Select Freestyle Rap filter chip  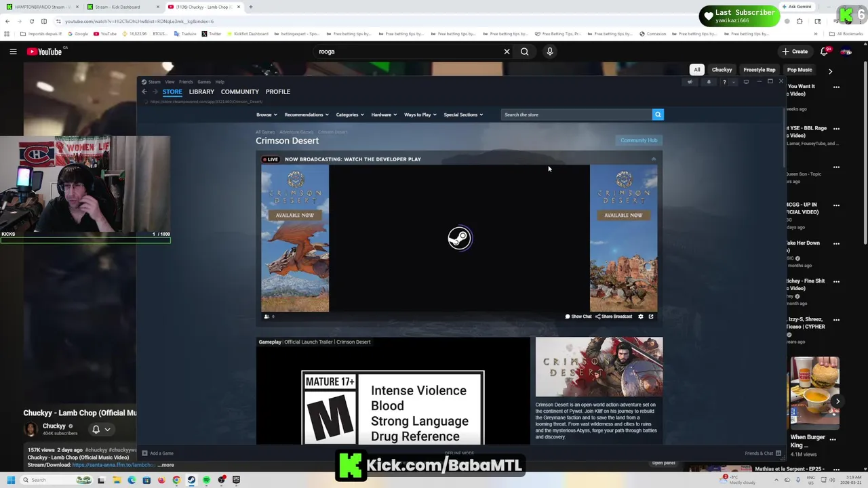[759, 70]
